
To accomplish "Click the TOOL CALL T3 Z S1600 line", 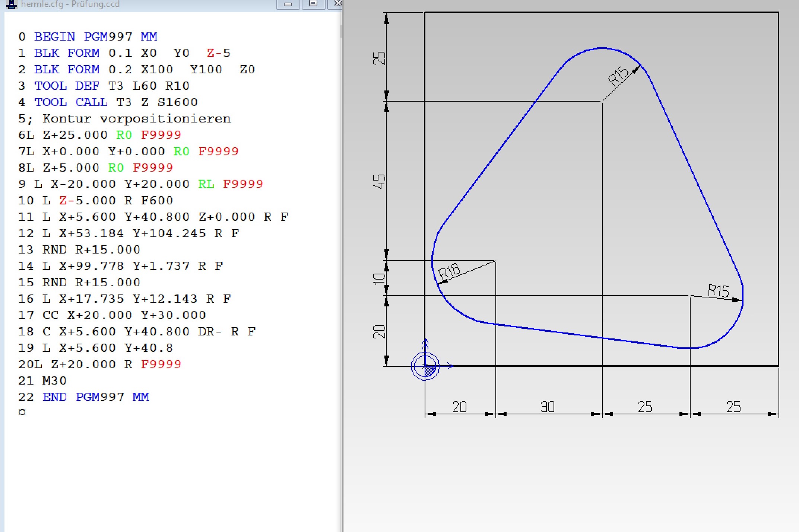I will pos(108,102).
